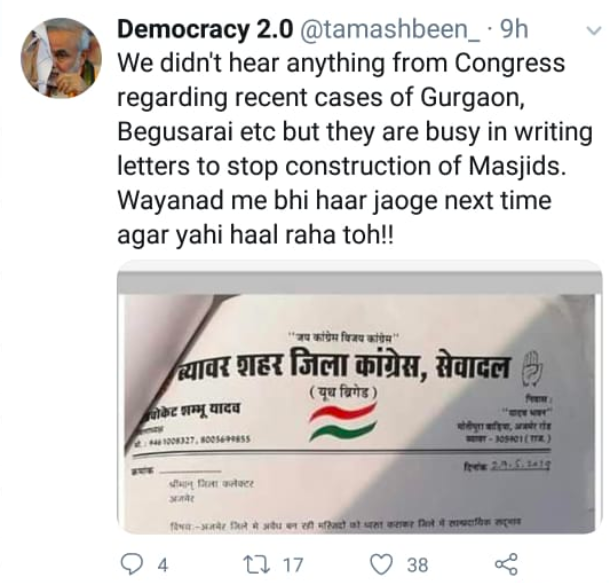The height and width of the screenshot is (583, 612).
Task: Click the retweet count 17
Action: [293, 565]
